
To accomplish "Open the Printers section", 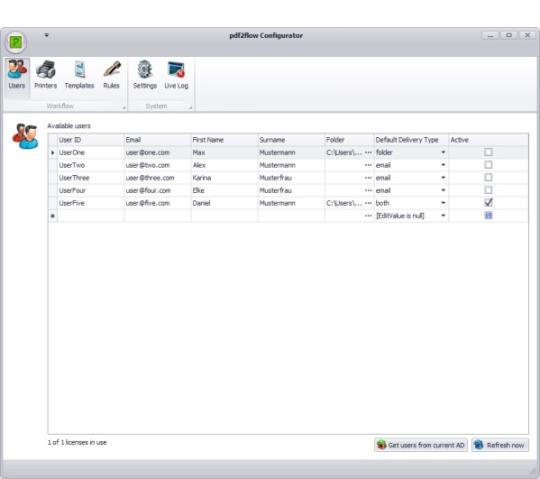I will point(45,75).
